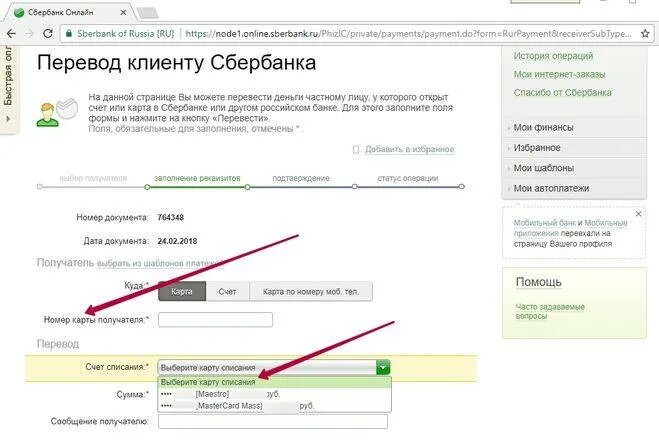Select the Карта transfer option
The image size is (659, 442).
(182, 292)
